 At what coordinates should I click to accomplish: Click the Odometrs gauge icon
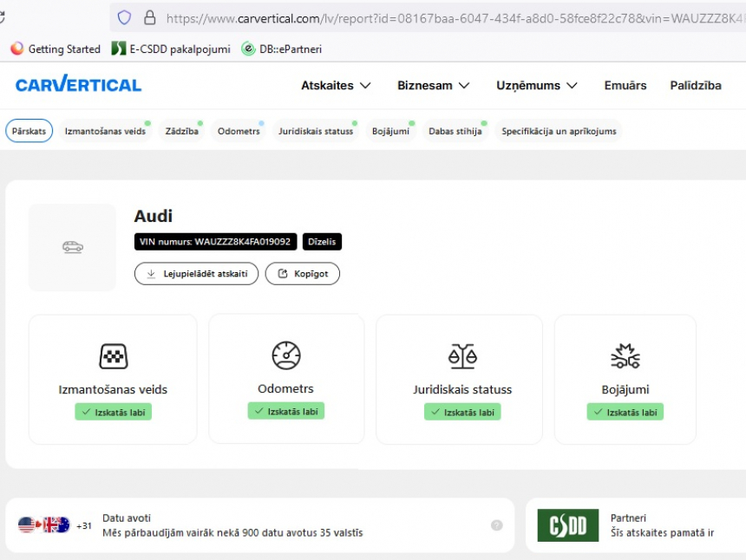[286, 355]
